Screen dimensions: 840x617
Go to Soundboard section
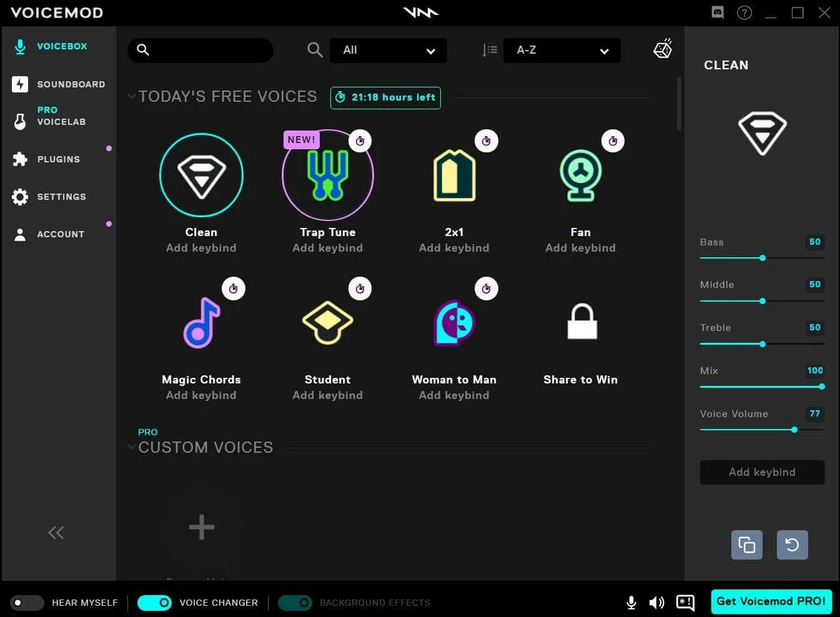point(59,84)
